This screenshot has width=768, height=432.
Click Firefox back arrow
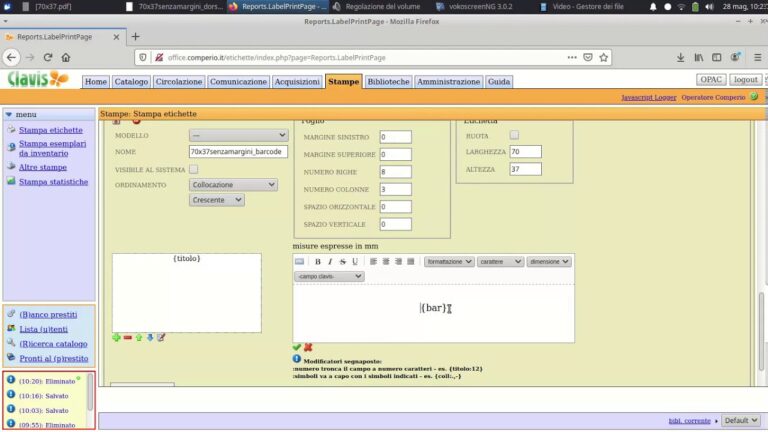point(11,57)
